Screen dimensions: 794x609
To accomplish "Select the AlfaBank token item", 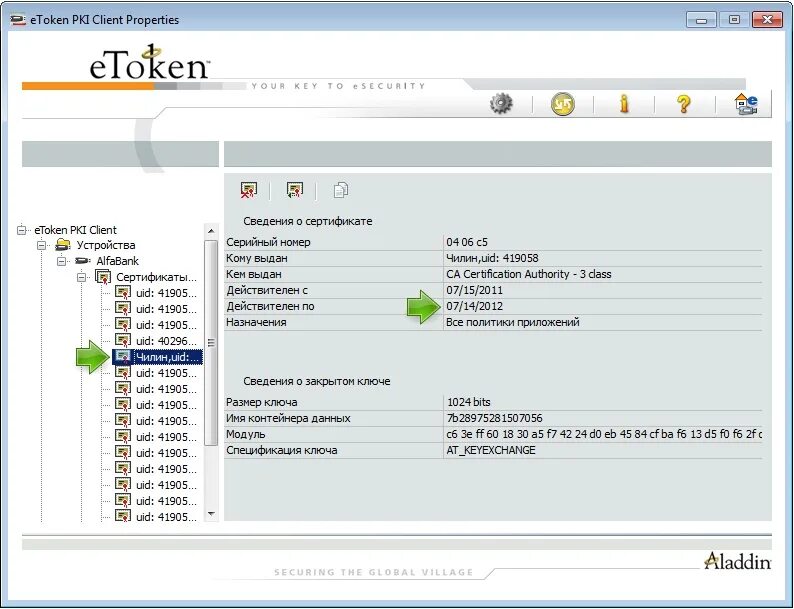I will coord(117,261).
